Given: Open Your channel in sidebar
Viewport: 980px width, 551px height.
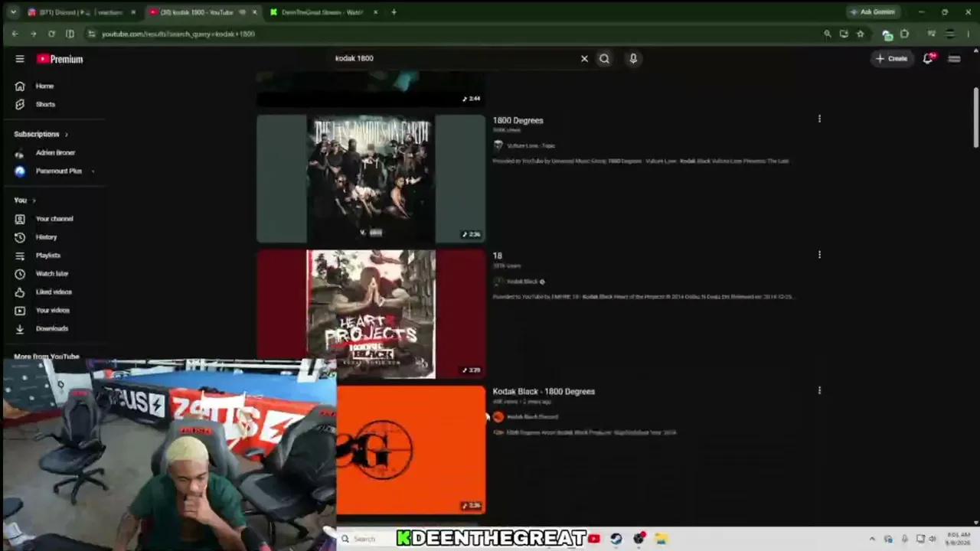Looking at the screenshot, I should pyautogui.click(x=54, y=219).
